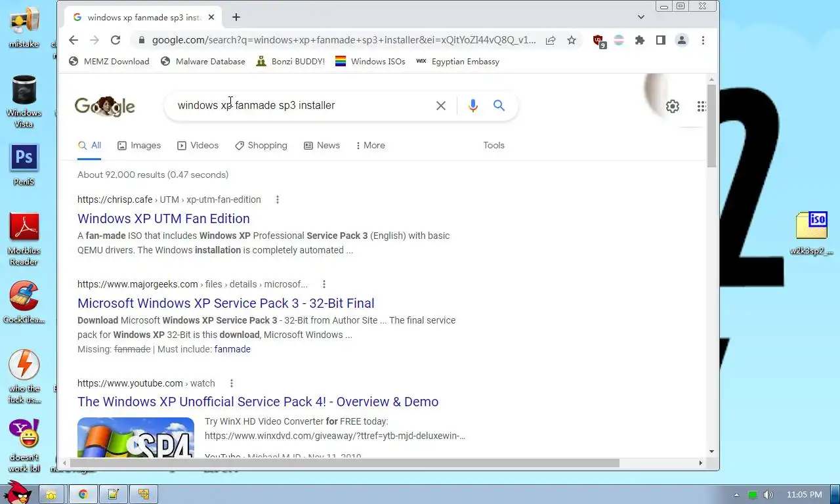This screenshot has width=840, height=504.
Task: Switch to the Images tab
Action: [139, 146]
